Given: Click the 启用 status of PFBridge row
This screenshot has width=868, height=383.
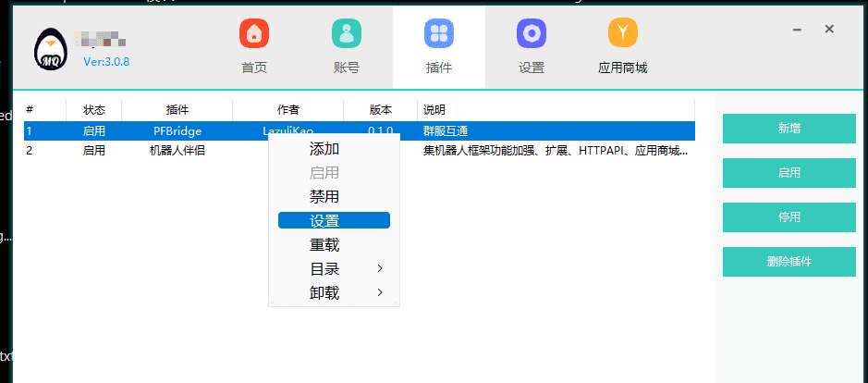Looking at the screenshot, I should [94, 131].
